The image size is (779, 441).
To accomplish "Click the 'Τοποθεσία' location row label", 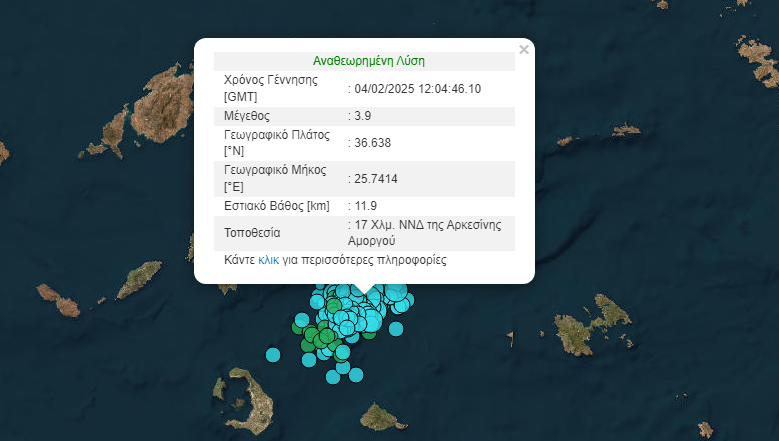I will pyautogui.click(x=252, y=233).
